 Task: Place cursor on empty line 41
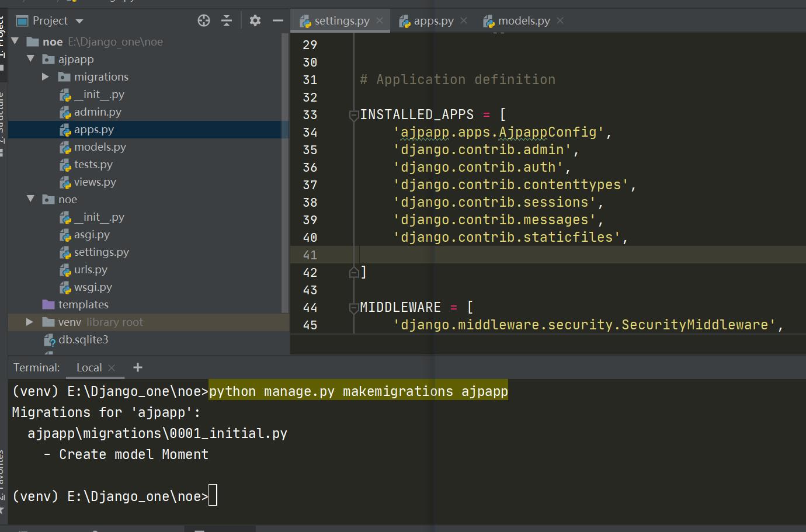(548, 255)
